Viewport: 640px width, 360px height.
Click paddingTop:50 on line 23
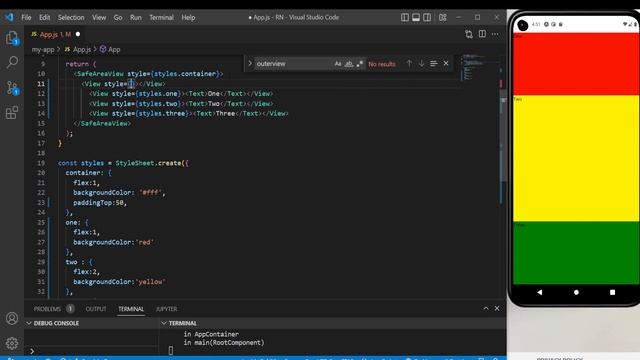[x=100, y=202]
